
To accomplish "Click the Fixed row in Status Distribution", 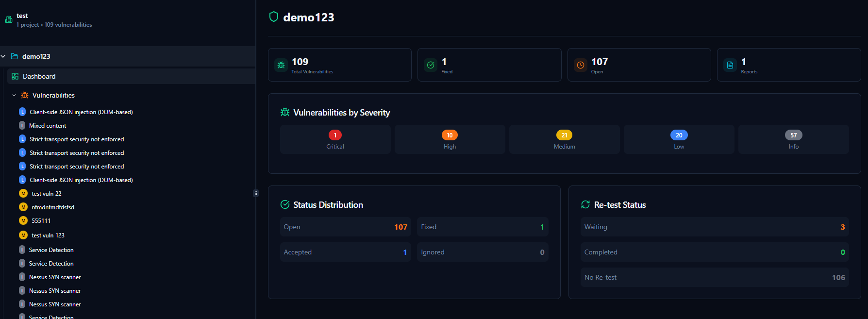I will [x=483, y=227].
